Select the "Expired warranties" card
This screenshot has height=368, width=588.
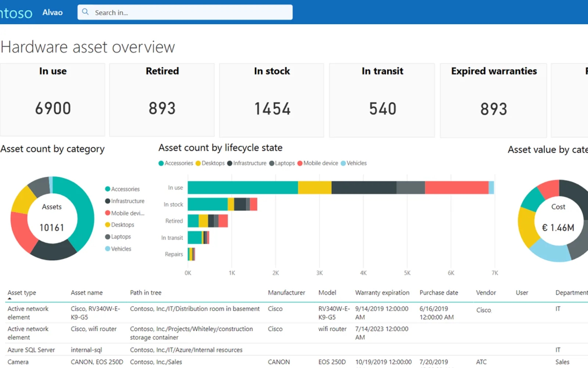click(494, 100)
